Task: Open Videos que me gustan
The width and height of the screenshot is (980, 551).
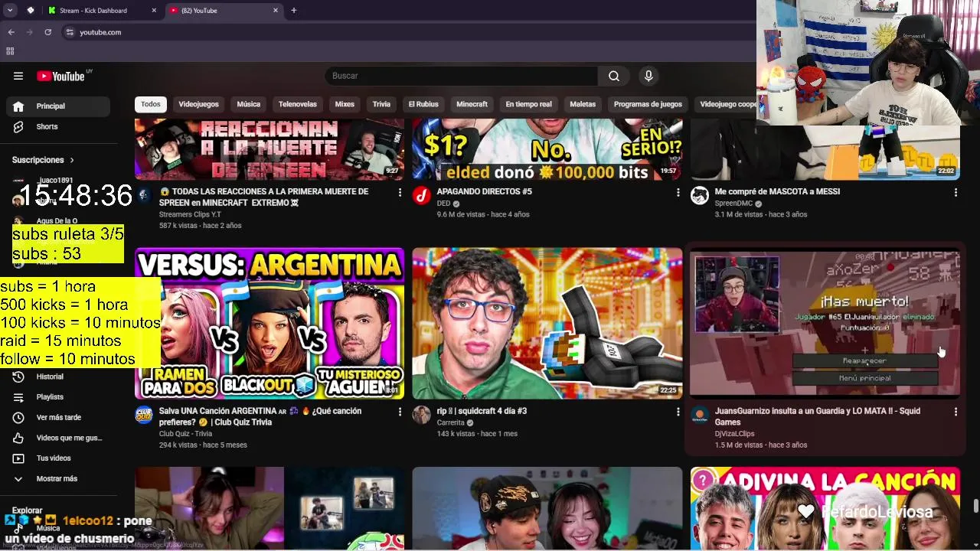Action: [58, 438]
